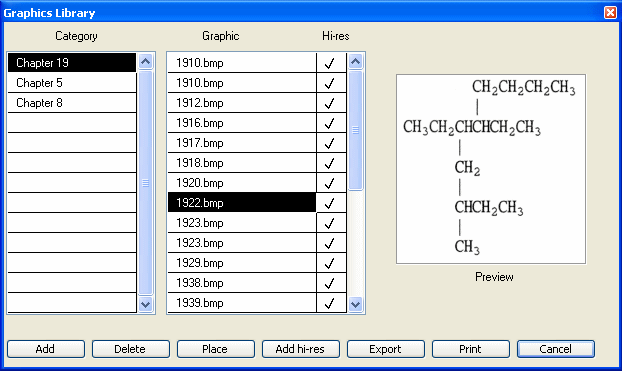622x371 pixels.
Task: Click the Graphic list scroll-up arrow
Action: click(355, 62)
